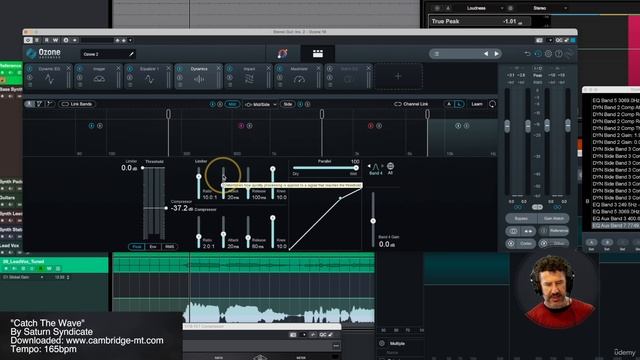Select the Band 4 bell icon
Viewport: 640px width, 360px height.
click(x=376, y=167)
